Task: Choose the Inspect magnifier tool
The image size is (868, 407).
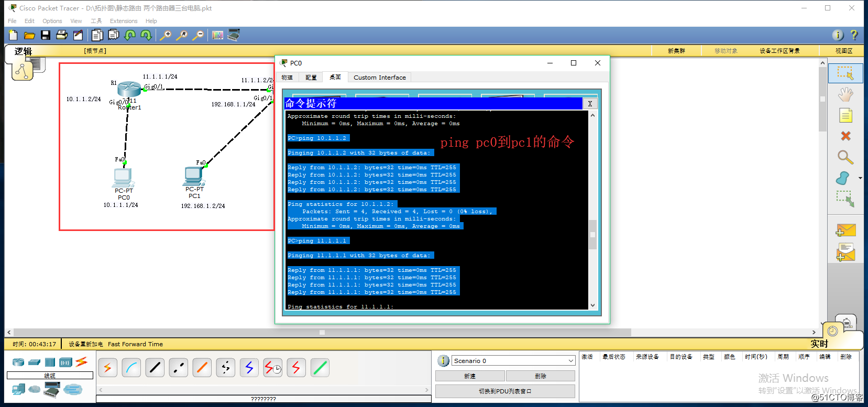Action: click(x=845, y=157)
